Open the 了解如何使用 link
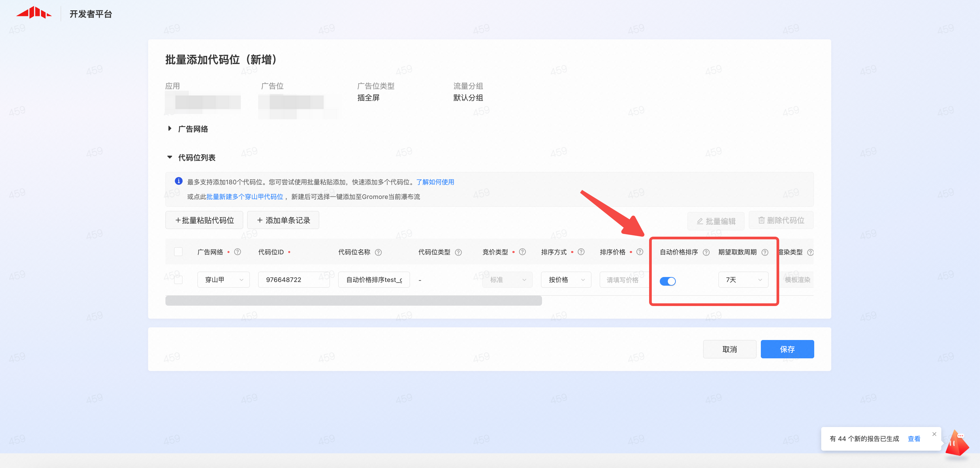 tap(435, 182)
